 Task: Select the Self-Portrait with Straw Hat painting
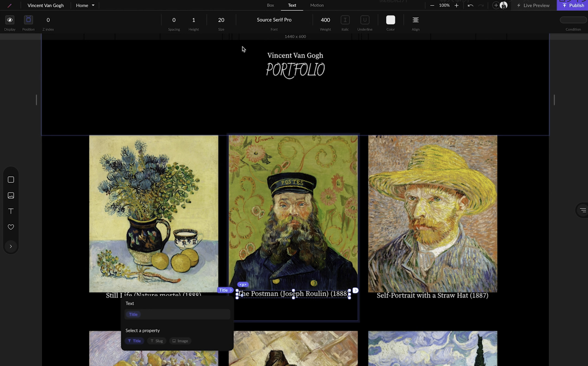432,214
